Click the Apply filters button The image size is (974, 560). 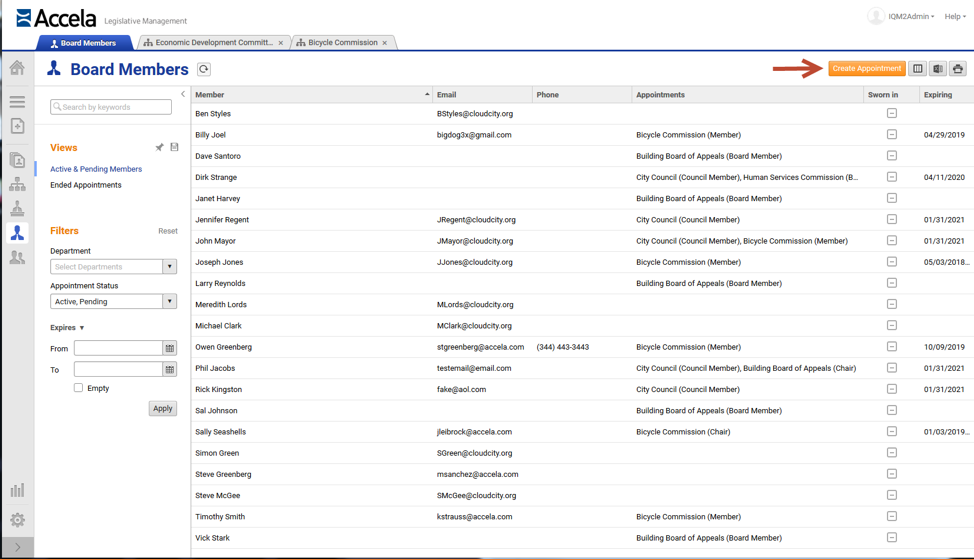tap(163, 409)
